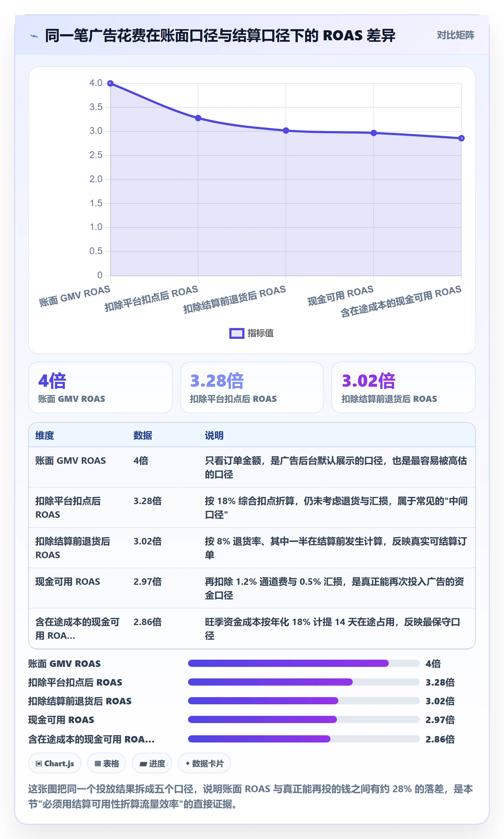Click the 现金可用 ROAS table row label
The height and width of the screenshot is (839, 504).
click(68, 582)
